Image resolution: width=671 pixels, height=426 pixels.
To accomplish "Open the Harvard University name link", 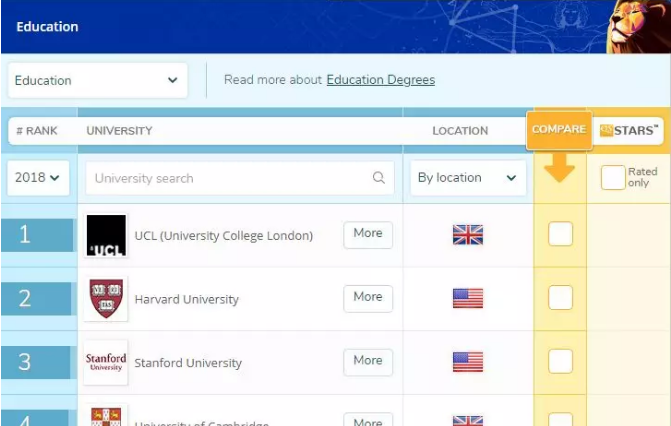I will point(187,299).
